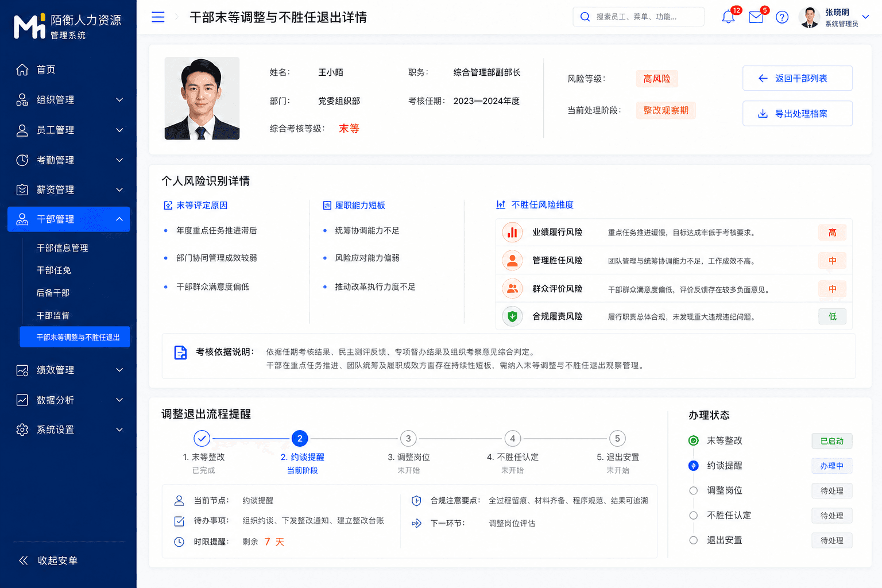Screen dimensions: 882x588
Task: Click step 3 调整岗位 circle
Action: coord(408,439)
